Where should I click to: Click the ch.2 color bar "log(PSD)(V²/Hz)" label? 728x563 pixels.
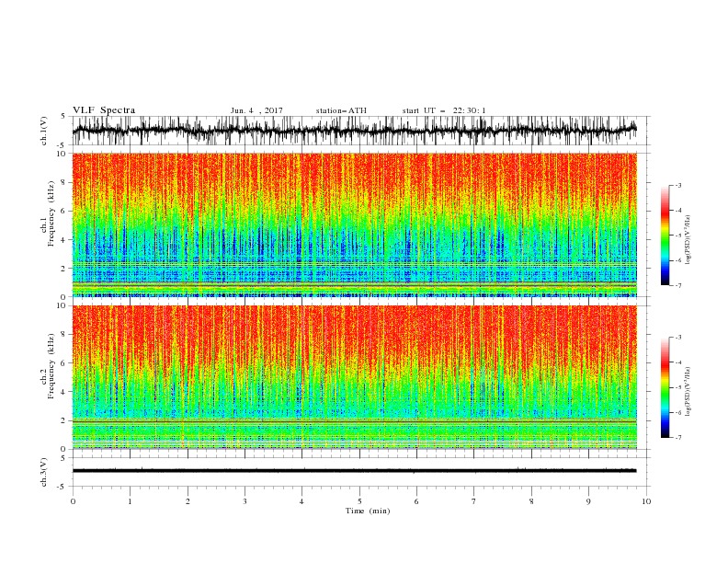[x=688, y=392]
